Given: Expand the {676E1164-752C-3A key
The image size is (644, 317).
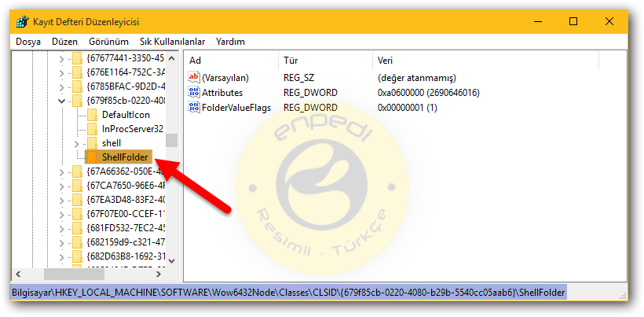Looking at the screenshot, I should pos(61,73).
